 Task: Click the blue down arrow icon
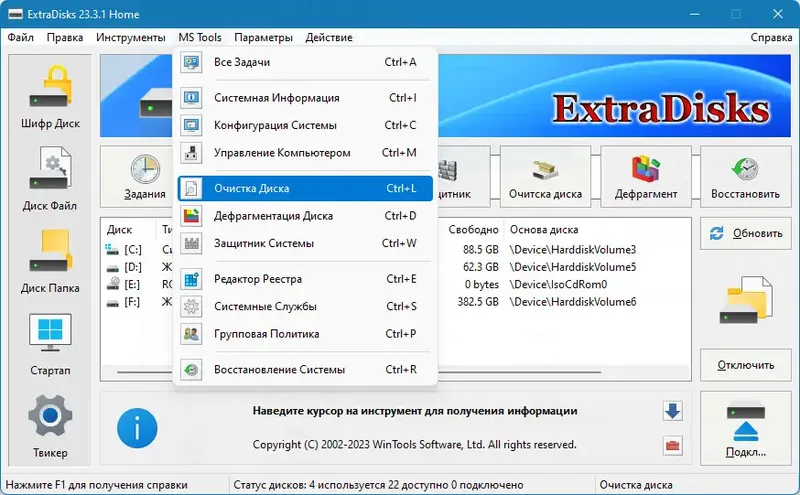pos(672,411)
